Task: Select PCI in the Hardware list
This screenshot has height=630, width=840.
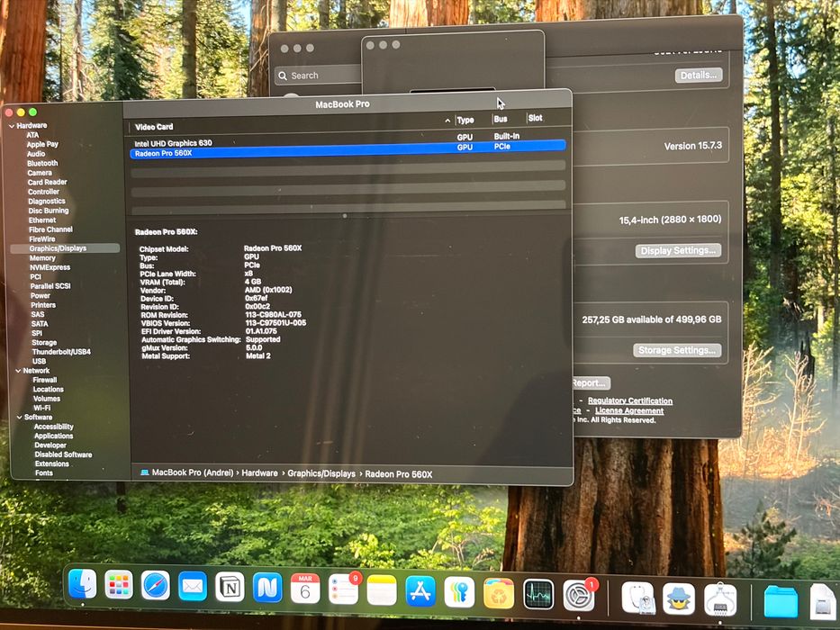Action: coord(35,277)
